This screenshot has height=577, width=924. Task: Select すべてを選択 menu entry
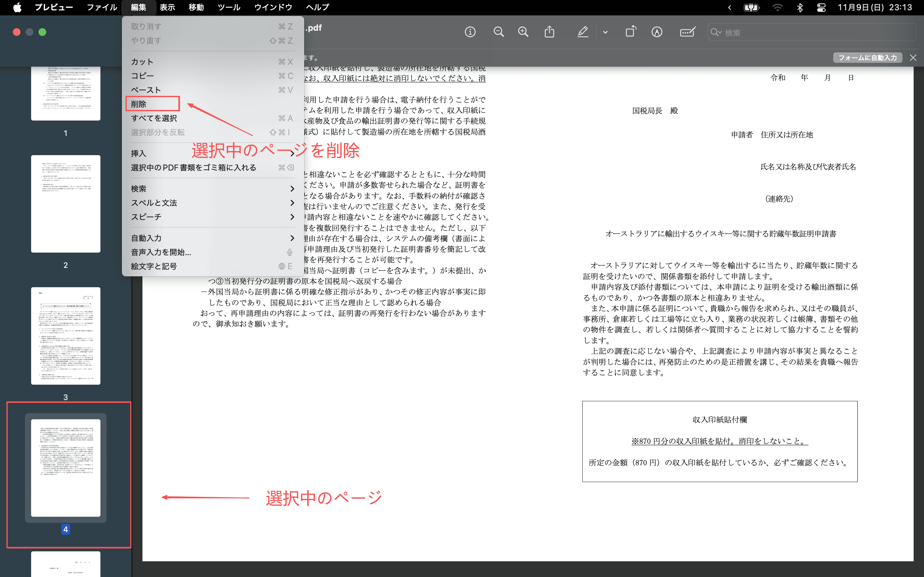154,118
